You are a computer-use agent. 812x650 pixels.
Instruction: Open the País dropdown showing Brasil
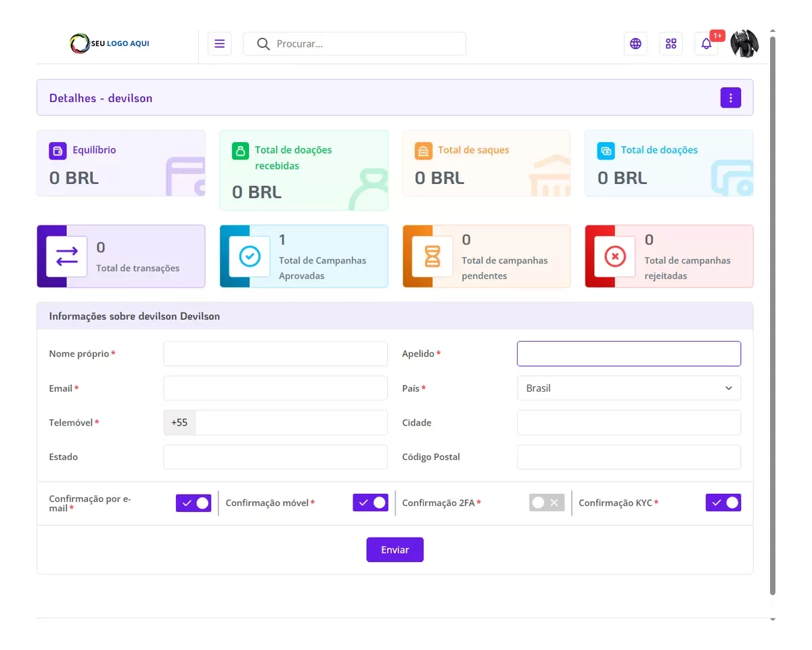tap(629, 388)
